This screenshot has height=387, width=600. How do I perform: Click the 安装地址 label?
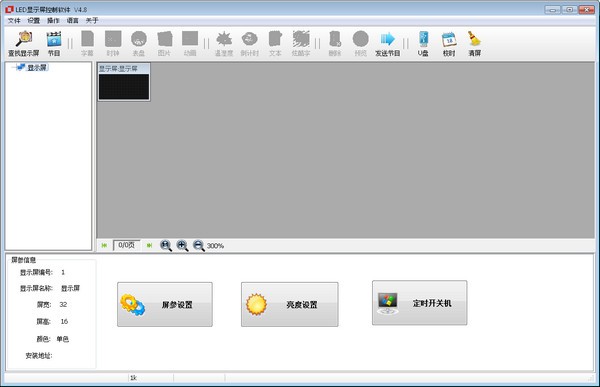coord(39,356)
